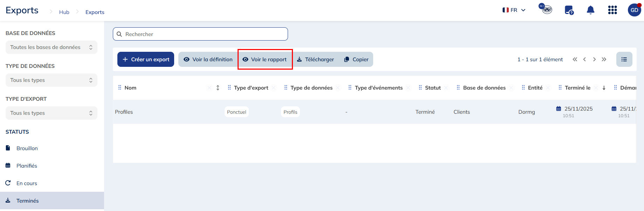The image size is (644, 211).
Task: Click the mascot assistant icon
Action: click(546, 9)
